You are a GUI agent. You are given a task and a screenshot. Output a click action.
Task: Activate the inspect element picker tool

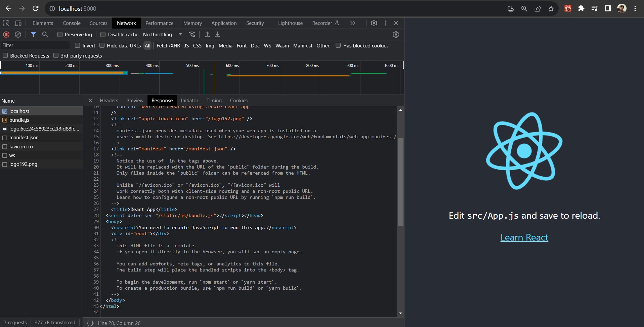[x=6, y=23]
